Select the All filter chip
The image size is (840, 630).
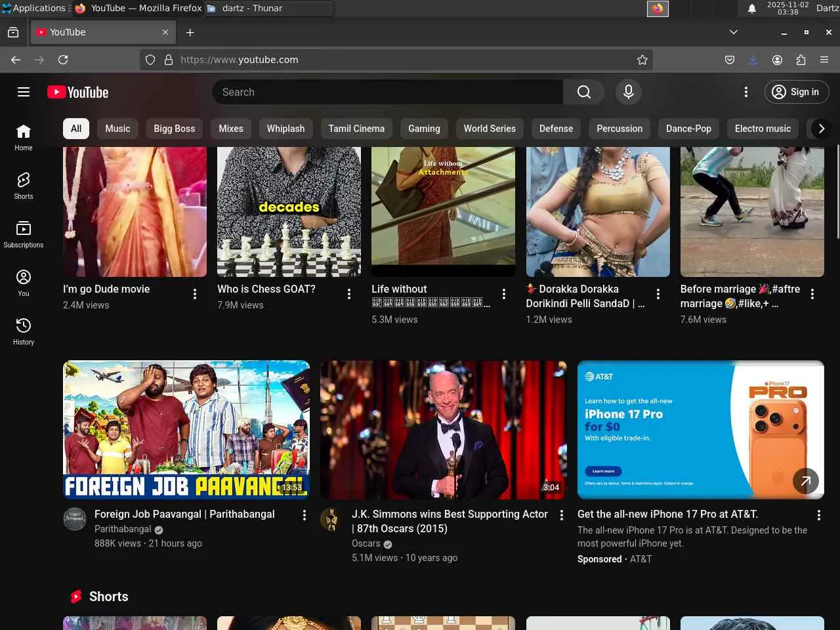[76, 129]
